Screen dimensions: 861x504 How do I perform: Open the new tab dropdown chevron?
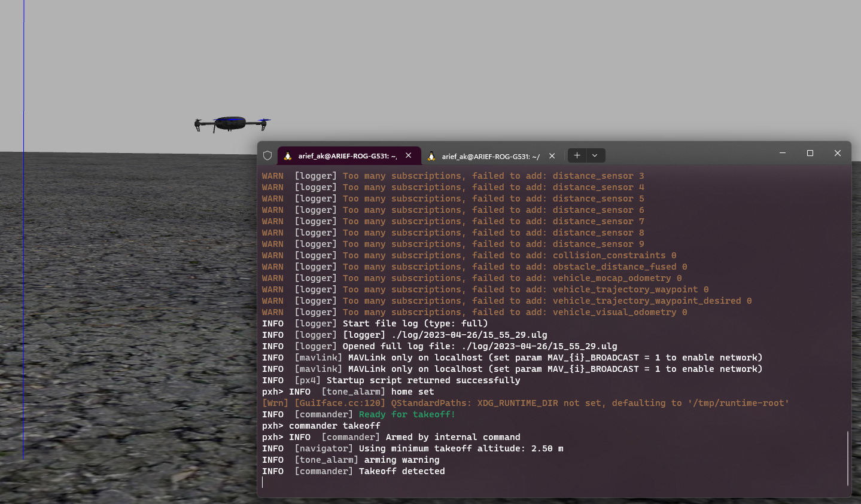tap(594, 155)
